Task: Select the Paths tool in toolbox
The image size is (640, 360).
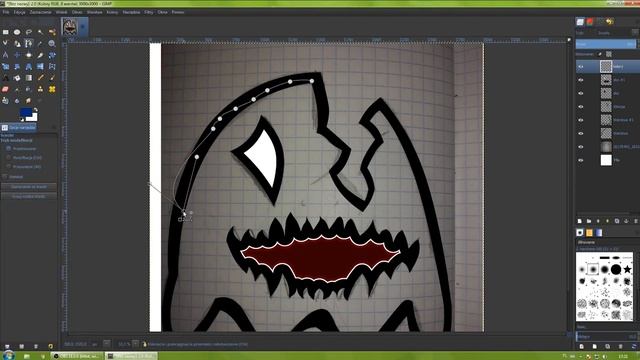Action: 29,43
